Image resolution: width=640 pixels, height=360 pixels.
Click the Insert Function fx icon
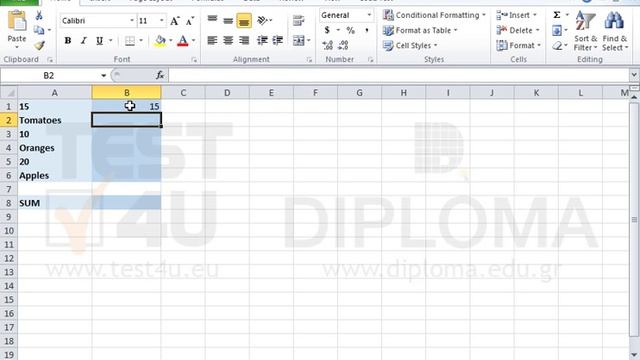pos(160,75)
